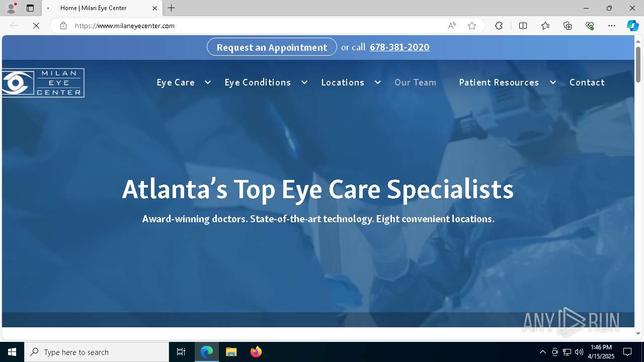Image resolution: width=644 pixels, height=362 pixels.
Task: Open the Locations menu
Action: 343,82
